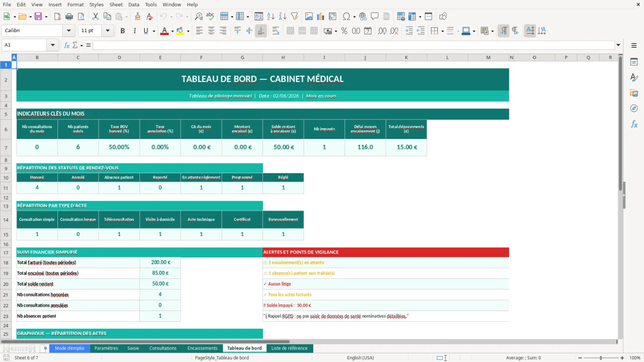Screen dimensions: 644x362
Task: Open the Name Box dropdown arrow
Action: pyautogui.click(x=53, y=45)
